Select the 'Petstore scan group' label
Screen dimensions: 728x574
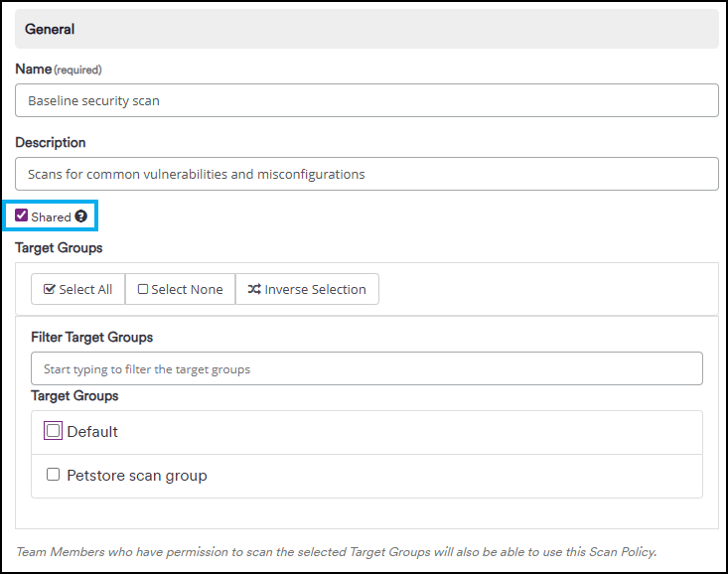[137, 476]
